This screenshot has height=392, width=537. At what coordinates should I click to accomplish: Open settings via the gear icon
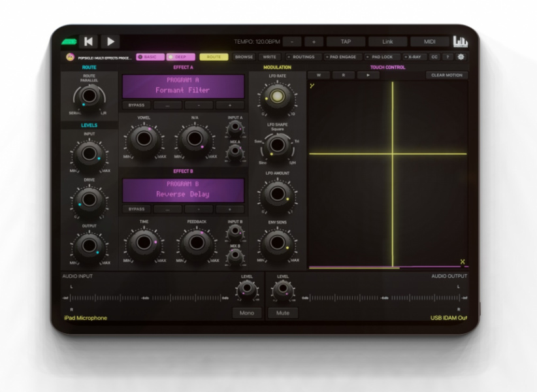[461, 57]
